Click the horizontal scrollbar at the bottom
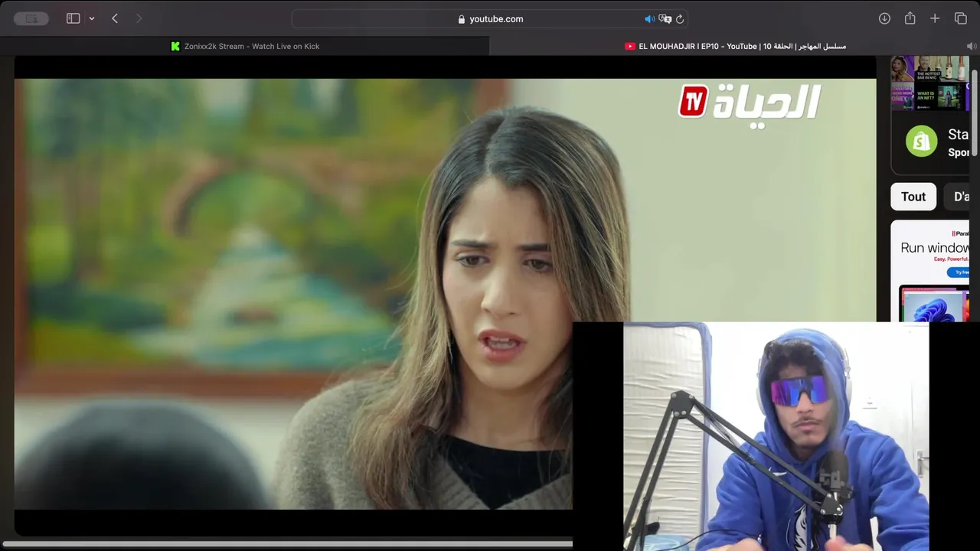Screen dimensions: 980x551 [287, 544]
